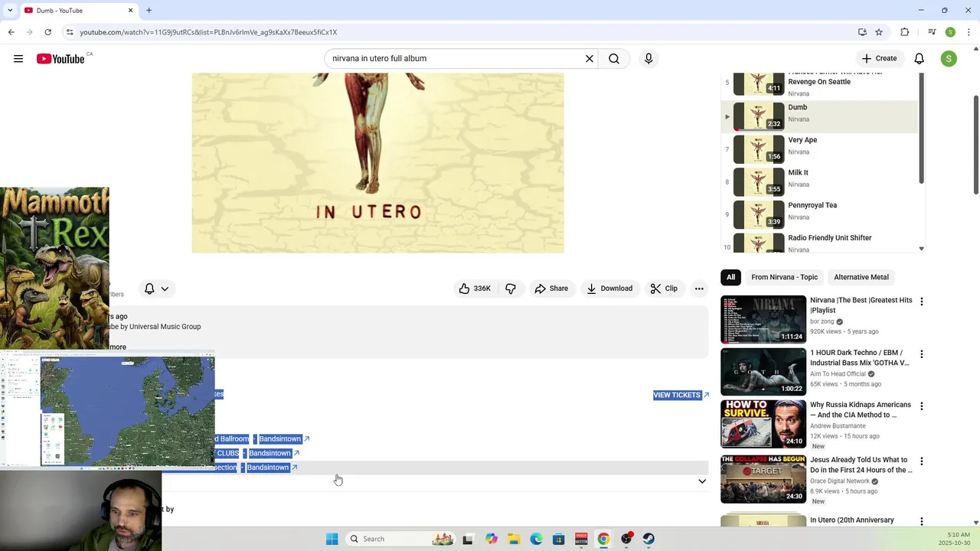The height and width of the screenshot is (551, 980).
Task: Reload the page in Chrome
Action: coord(47,32)
